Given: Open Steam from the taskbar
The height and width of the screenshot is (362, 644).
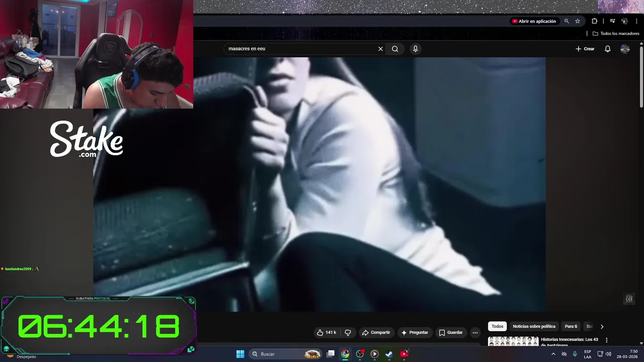Looking at the screenshot, I should (x=389, y=354).
